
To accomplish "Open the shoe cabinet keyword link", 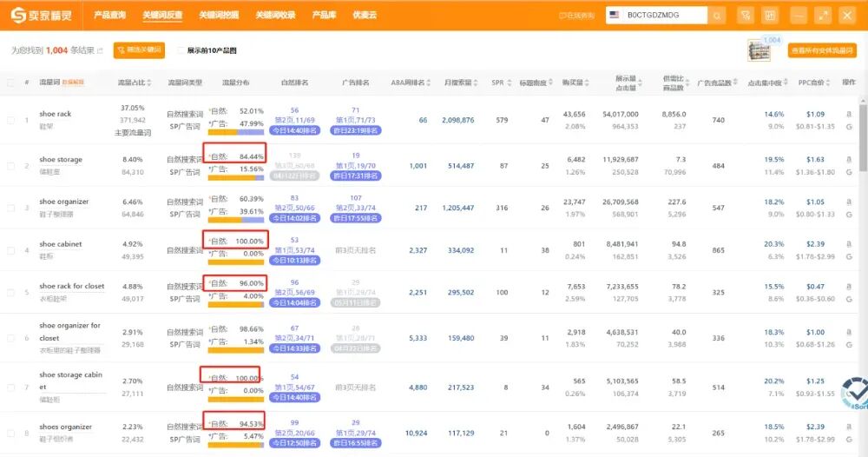I will coord(61,244).
